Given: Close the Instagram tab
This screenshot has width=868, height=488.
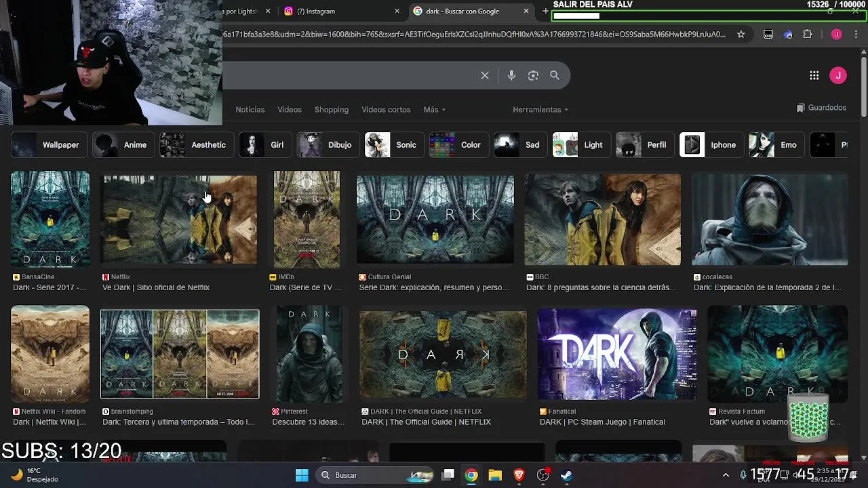Looking at the screenshot, I should (397, 11).
